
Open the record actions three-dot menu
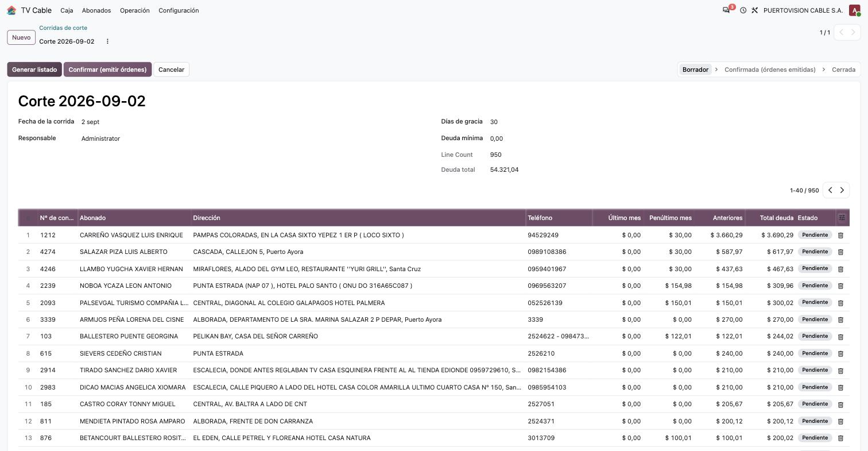[107, 41]
